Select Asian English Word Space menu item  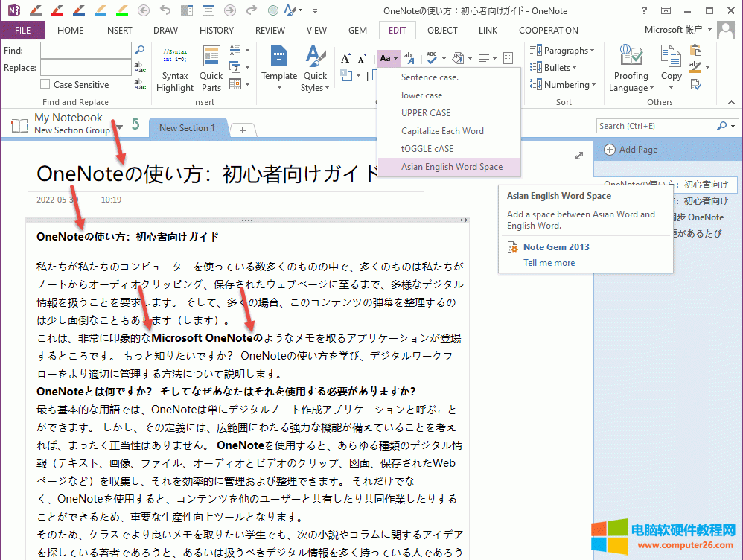pos(451,167)
